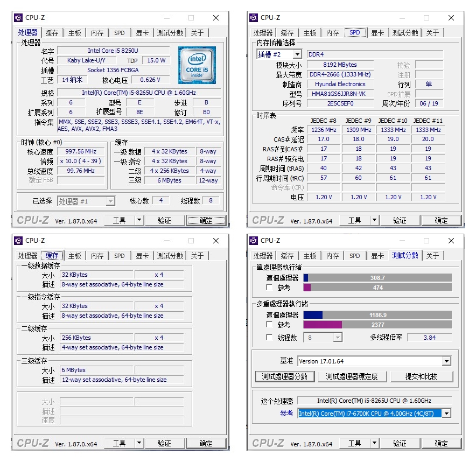Click 验证 in the SPD window

400,220
